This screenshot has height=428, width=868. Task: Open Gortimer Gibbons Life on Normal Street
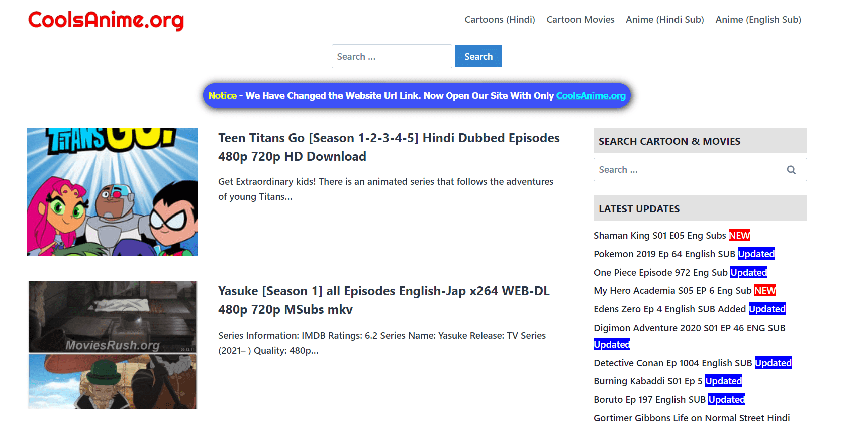[x=692, y=418]
